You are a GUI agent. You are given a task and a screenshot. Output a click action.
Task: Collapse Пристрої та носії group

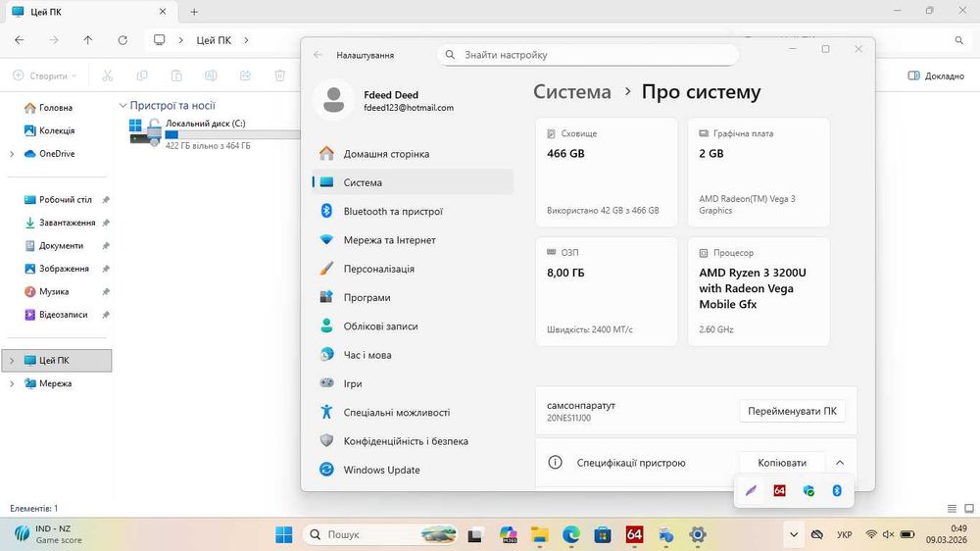(x=123, y=106)
